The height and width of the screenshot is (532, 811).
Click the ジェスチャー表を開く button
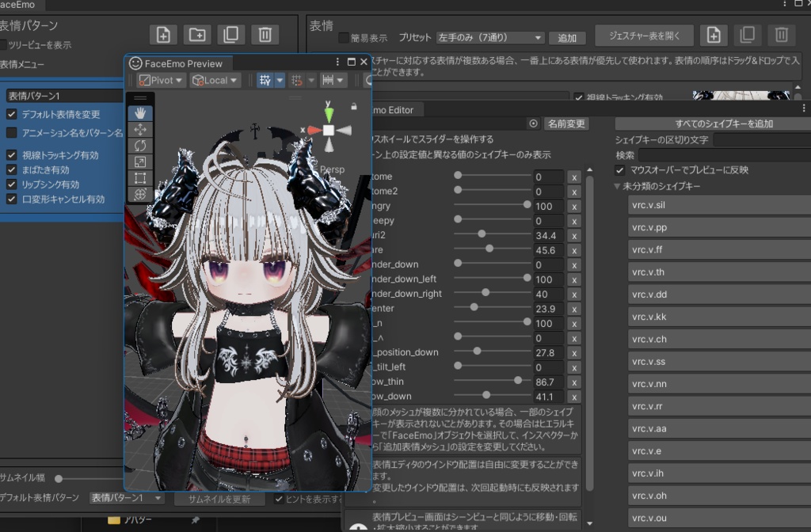click(643, 35)
